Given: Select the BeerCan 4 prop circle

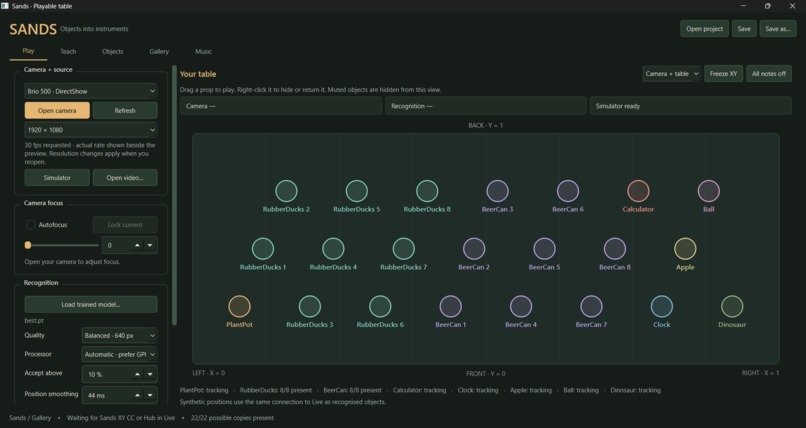Looking at the screenshot, I should click(x=521, y=306).
